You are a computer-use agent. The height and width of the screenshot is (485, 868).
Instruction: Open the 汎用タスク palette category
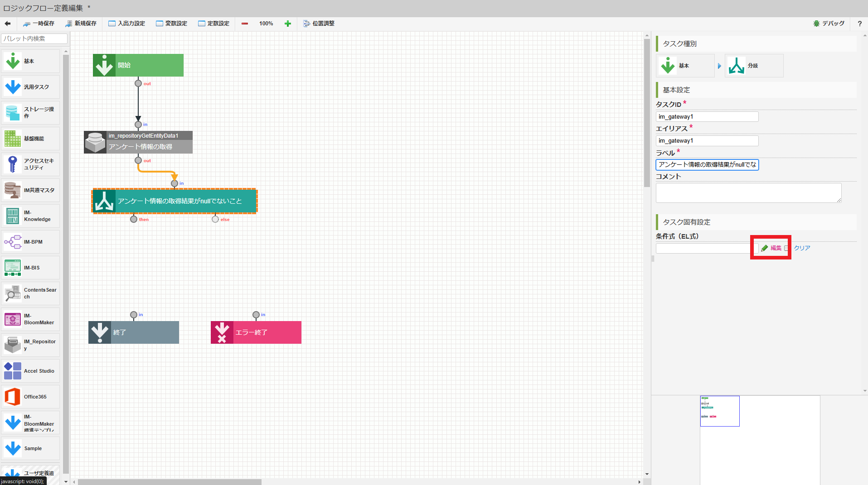tap(30, 86)
